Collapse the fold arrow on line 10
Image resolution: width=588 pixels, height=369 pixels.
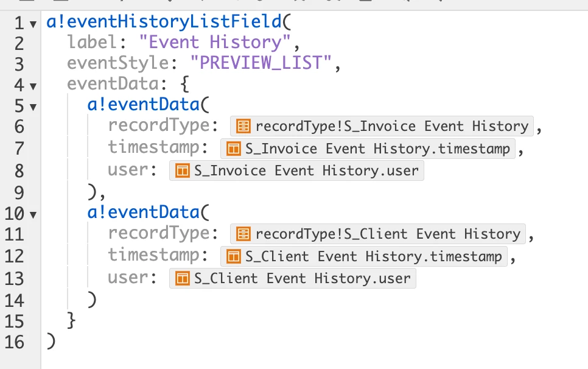pos(33,215)
